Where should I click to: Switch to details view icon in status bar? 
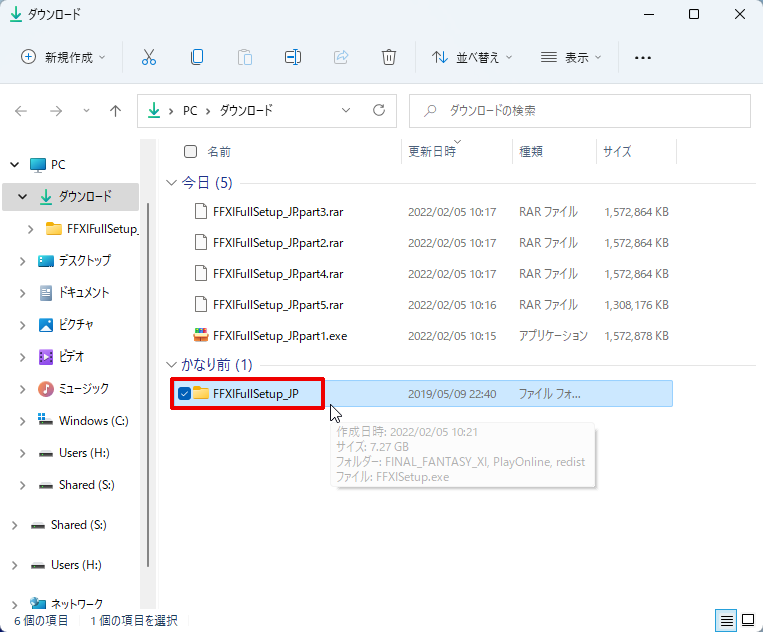point(726,620)
